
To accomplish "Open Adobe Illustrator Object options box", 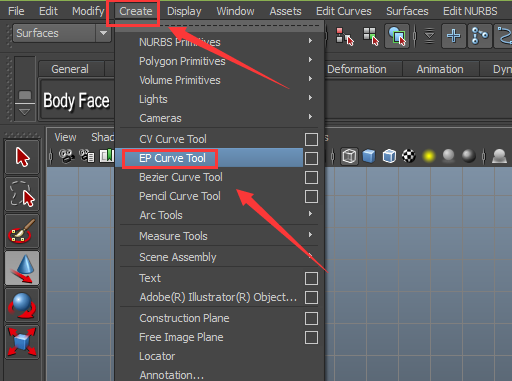I will 311,298.
